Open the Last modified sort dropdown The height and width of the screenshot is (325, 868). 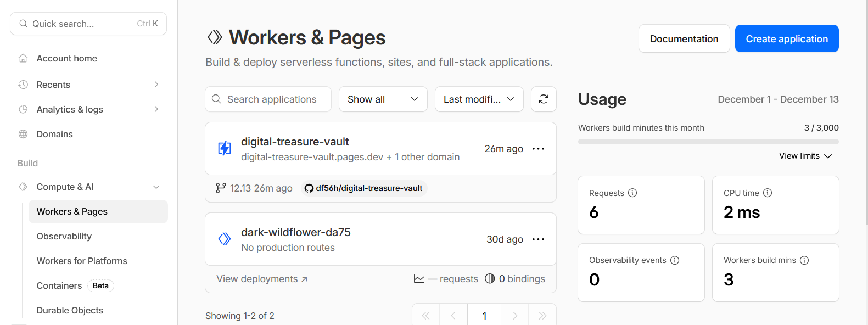coord(479,99)
